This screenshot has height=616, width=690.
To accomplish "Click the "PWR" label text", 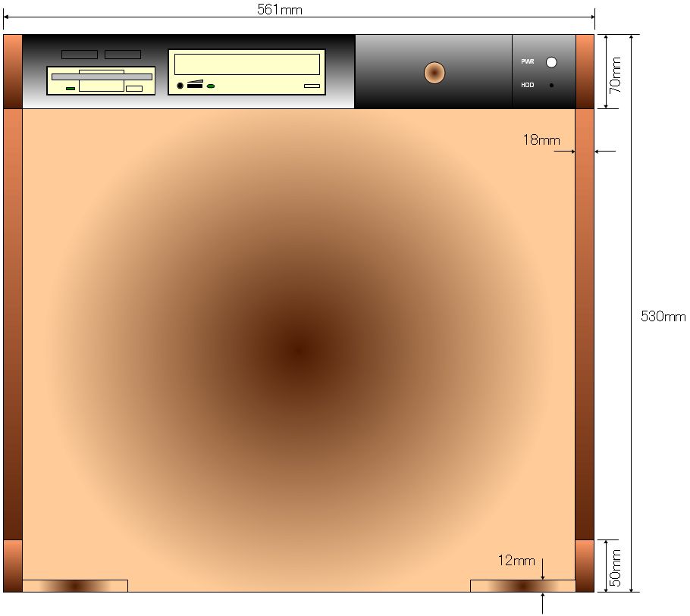I will tap(528, 61).
